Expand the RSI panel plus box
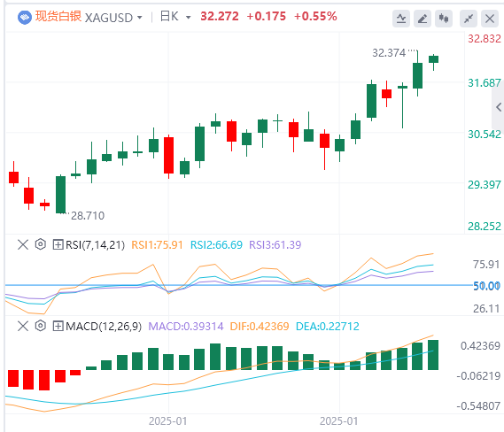This screenshot has width=504, height=432. point(58,244)
